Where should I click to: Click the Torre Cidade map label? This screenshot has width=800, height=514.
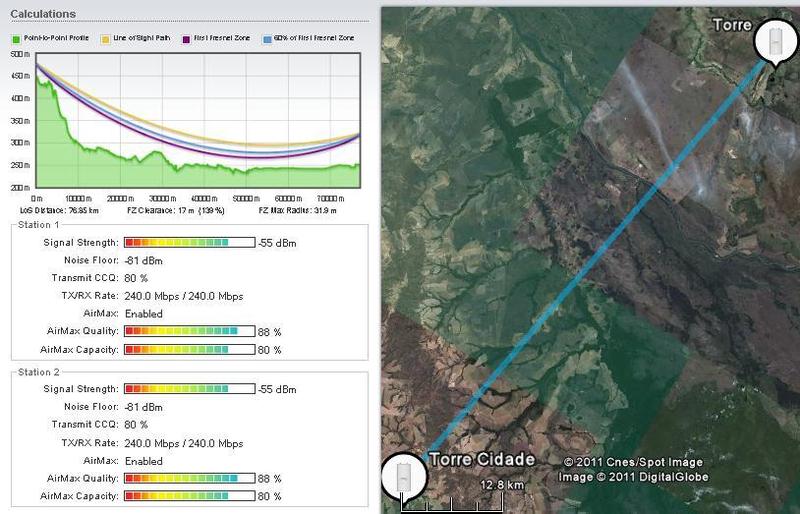482,459
